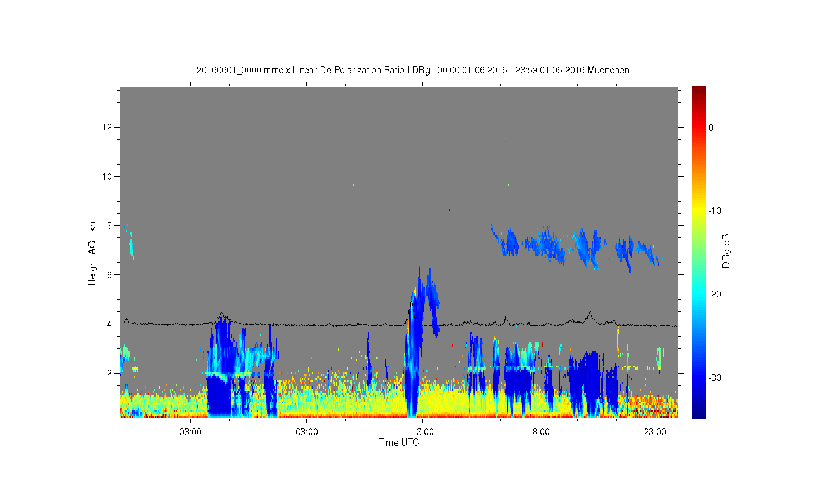
Task: Click the plot title starting with 20160601_0000.mmclx
Action: pyautogui.click(x=413, y=70)
